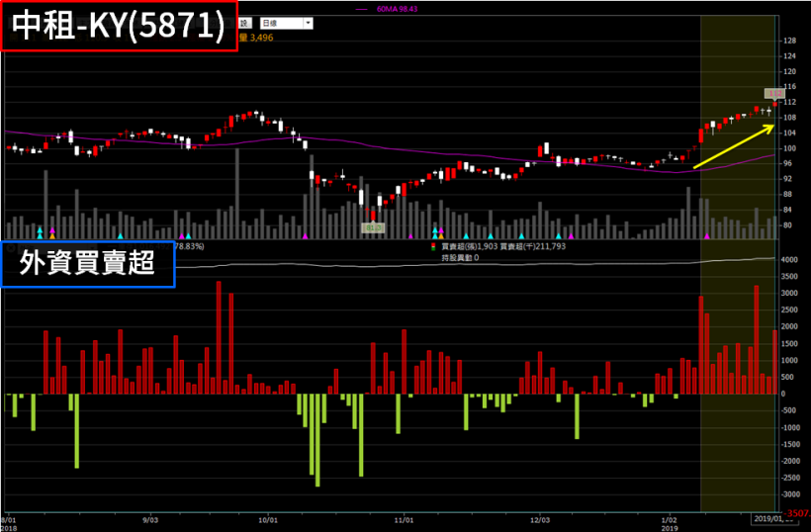Click the 9/03 date label on time axis
This screenshot has width=811, height=532.
pos(149,519)
